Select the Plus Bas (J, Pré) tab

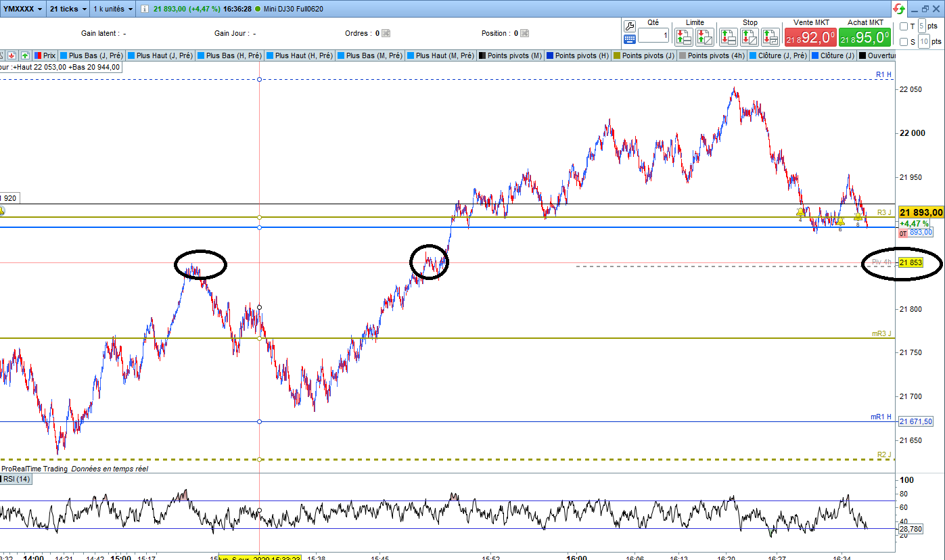click(x=92, y=55)
